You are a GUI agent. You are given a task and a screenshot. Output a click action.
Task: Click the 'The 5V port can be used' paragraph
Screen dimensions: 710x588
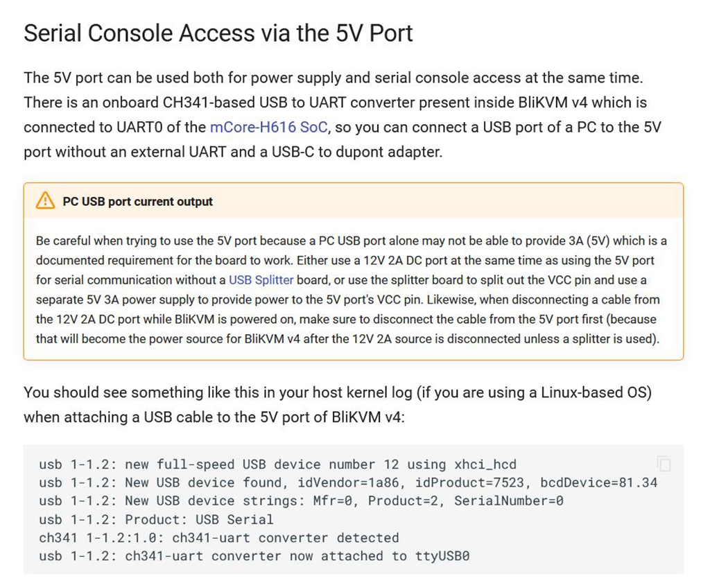click(338, 78)
